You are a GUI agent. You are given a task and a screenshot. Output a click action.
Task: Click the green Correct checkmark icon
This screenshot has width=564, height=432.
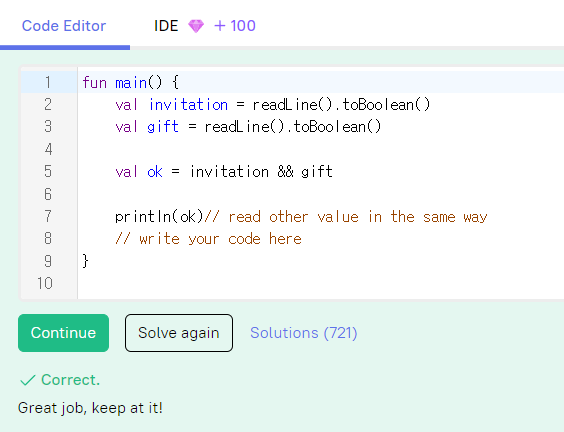click(x=28, y=380)
